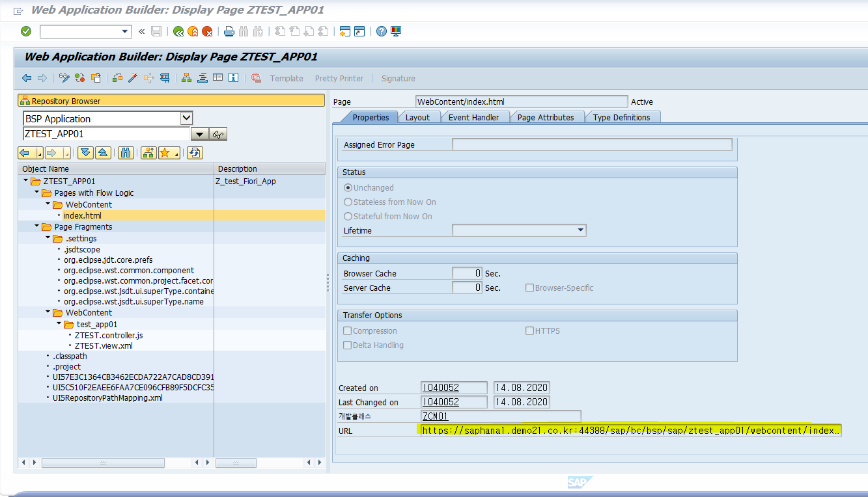The width and height of the screenshot is (868, 497).
Task: Collapse the test_app01 folder
Action: [x=59, y=323]
